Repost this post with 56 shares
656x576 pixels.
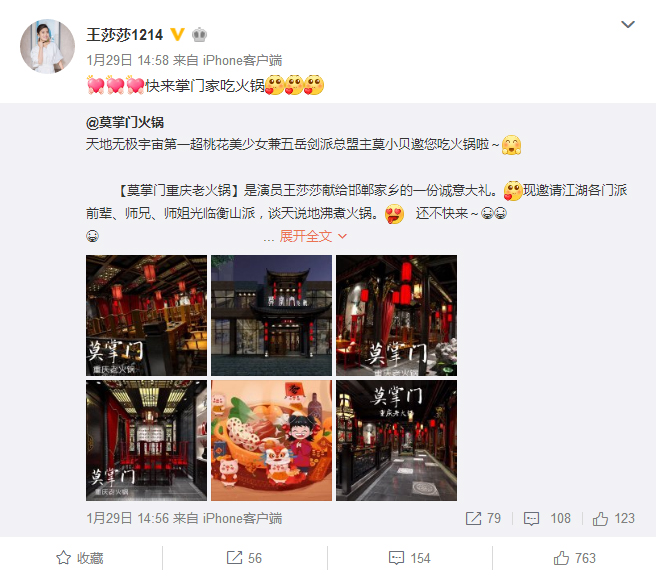pos(244,558)
